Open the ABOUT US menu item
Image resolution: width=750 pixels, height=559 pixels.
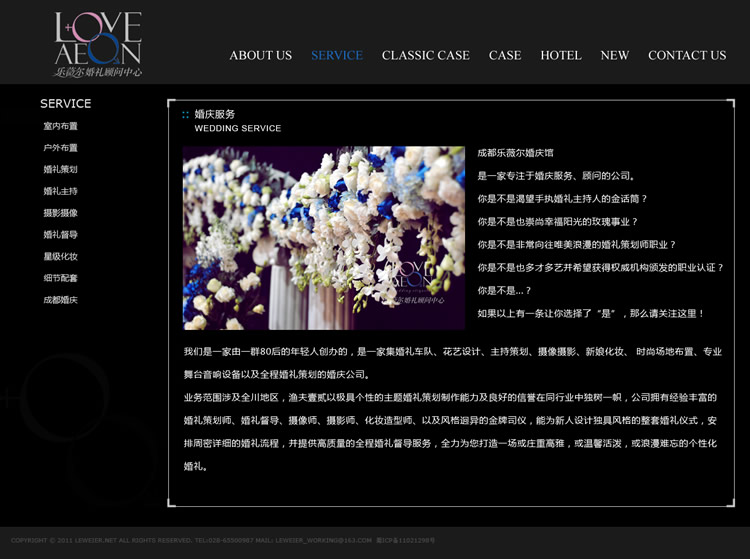click(260, 55)
